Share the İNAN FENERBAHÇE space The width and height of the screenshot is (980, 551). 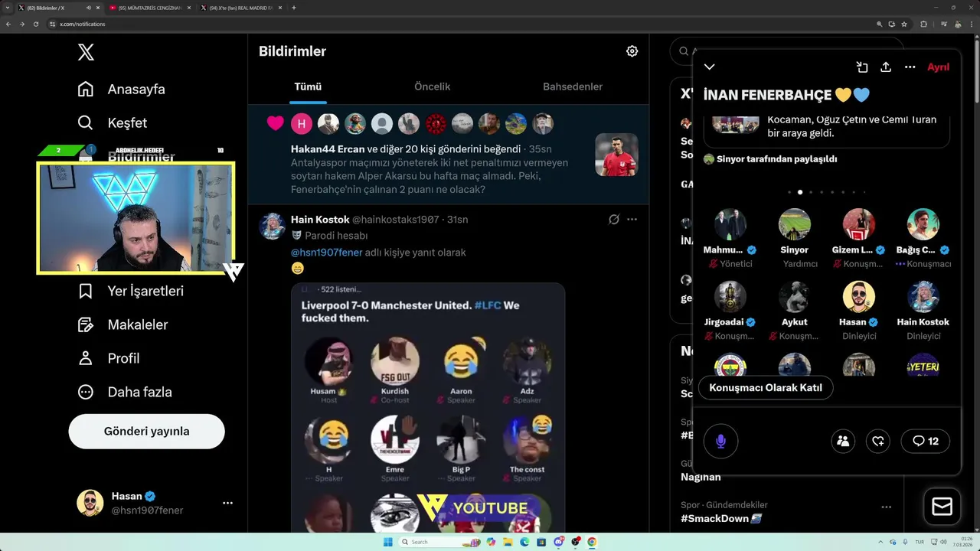click(886, 67)
